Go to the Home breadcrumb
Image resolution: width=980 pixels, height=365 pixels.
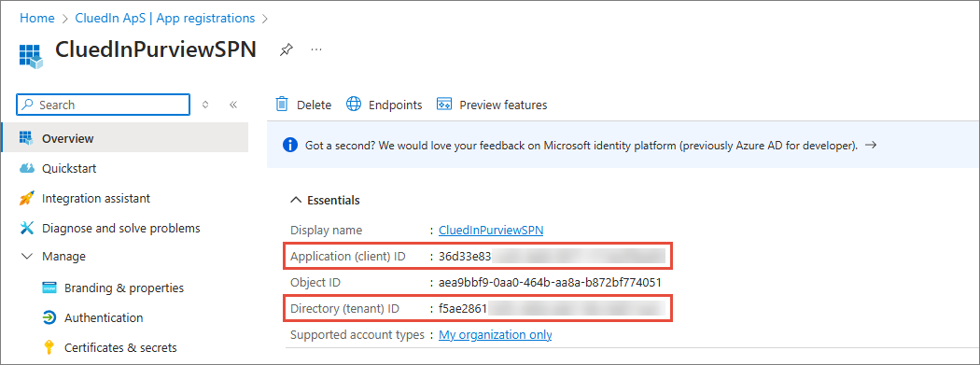click(x=37, y=18)
